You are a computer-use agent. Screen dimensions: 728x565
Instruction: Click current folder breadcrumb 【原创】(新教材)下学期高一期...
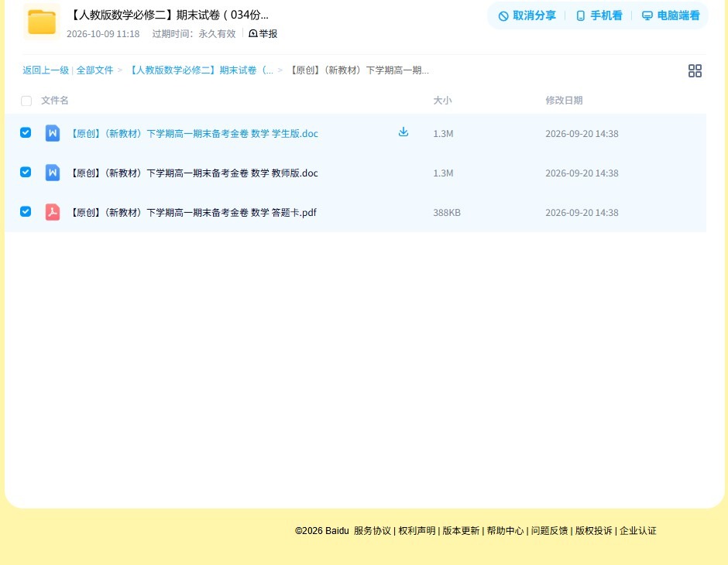359,70
